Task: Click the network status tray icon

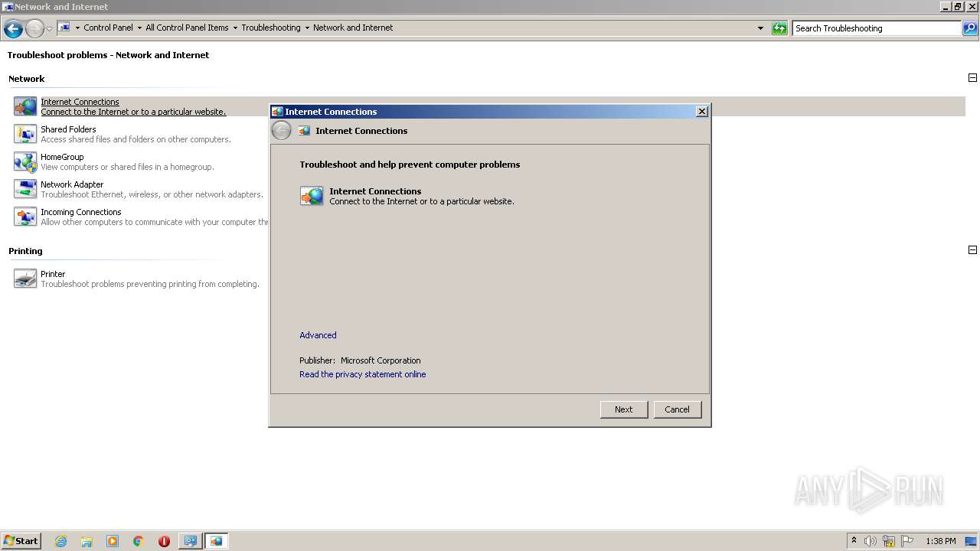Action: (x=889, y=541)
